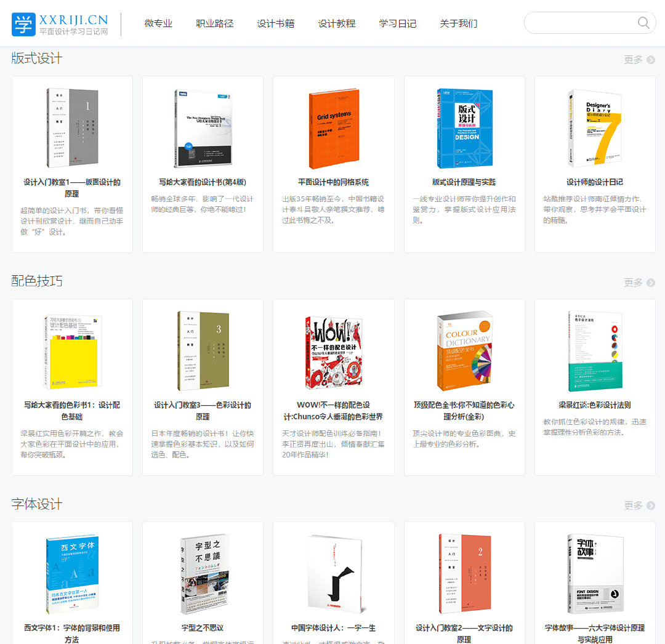665x644 pixels.
Task: Click 更多 link for 配色技巧
Action: point(633,283)
